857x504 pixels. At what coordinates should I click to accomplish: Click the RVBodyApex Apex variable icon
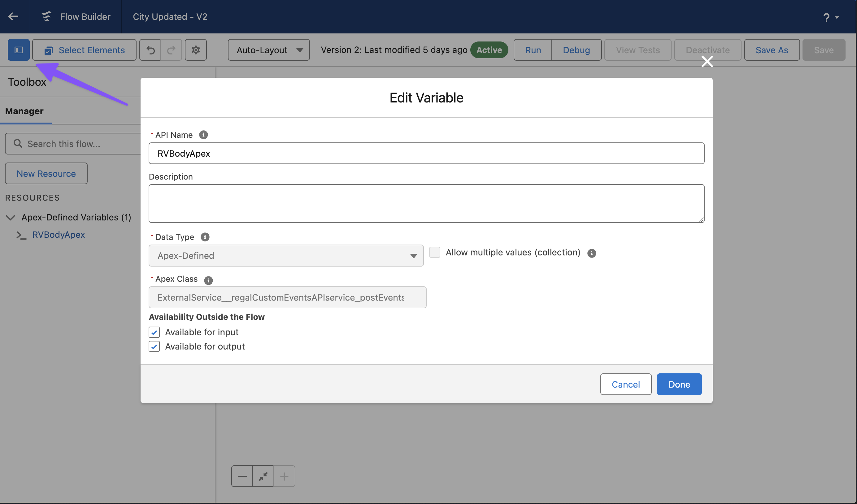click(21, 235)
